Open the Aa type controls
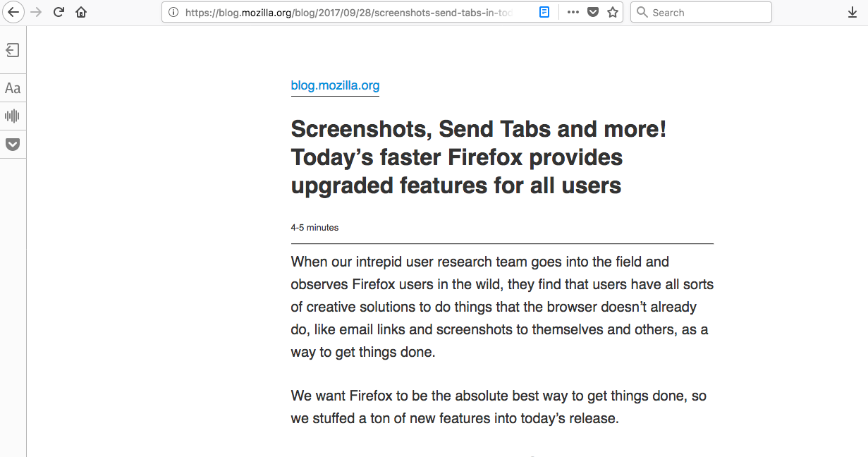The image size is (868, 457). pyautogui.click(x=13, y=88)
